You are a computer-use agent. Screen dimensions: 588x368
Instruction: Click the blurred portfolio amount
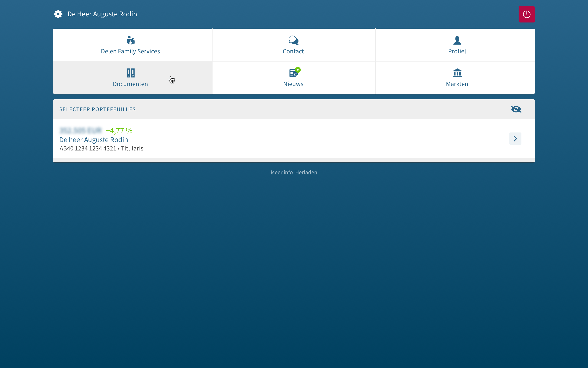coord(80,131)
